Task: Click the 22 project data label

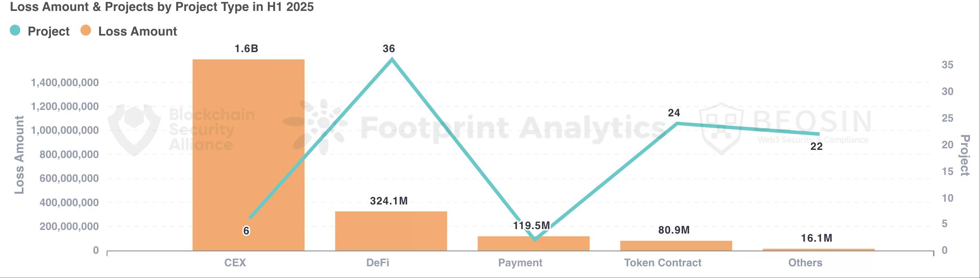Action: (x=816, y=146)
